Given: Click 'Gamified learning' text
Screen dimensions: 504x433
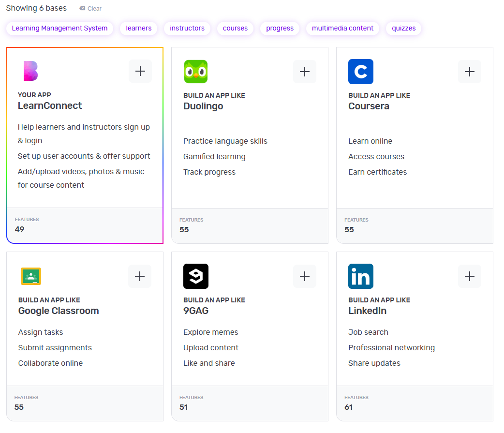Looking at the screenshot, I should (214, 157).
